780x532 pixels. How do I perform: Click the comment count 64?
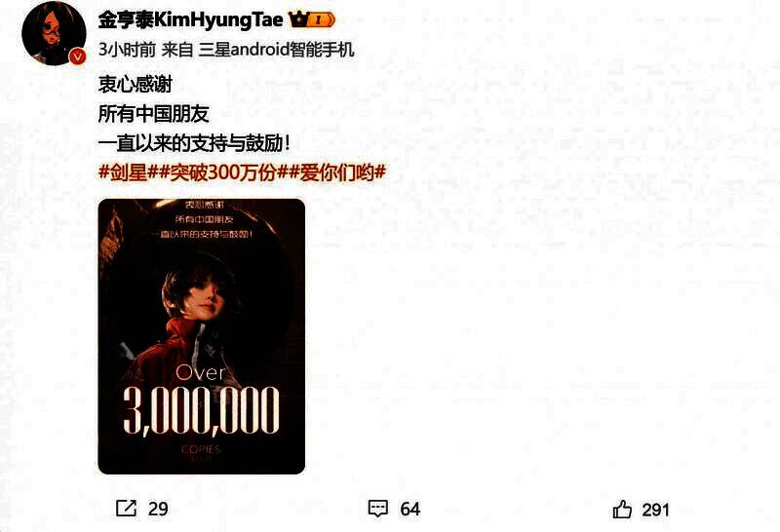(410, 509)
